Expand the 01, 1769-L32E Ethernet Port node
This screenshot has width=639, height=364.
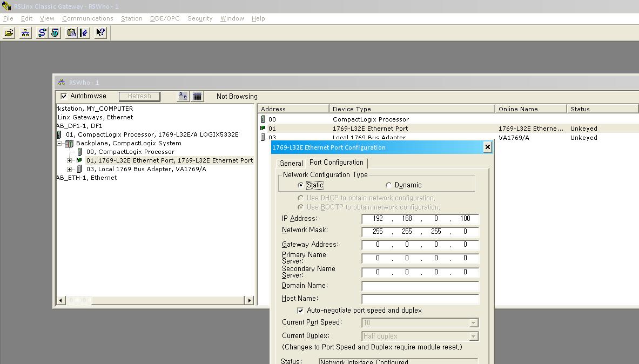(x=69, y=160)
